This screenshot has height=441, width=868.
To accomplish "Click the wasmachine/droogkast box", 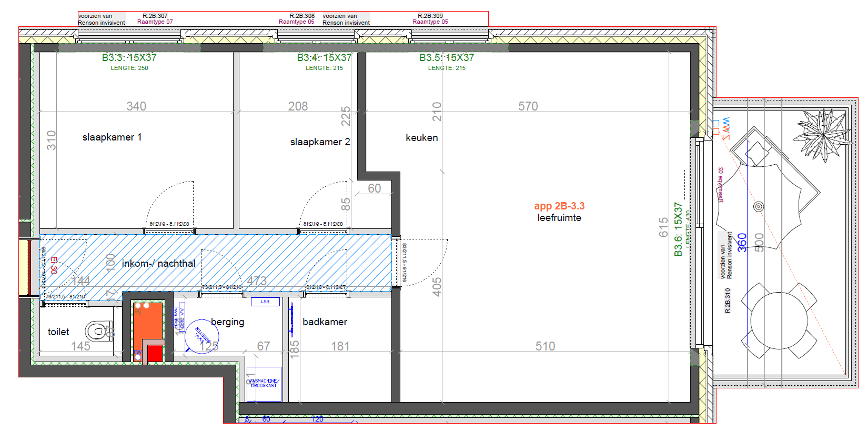I will pyautogui.click(x=264, y=384).
